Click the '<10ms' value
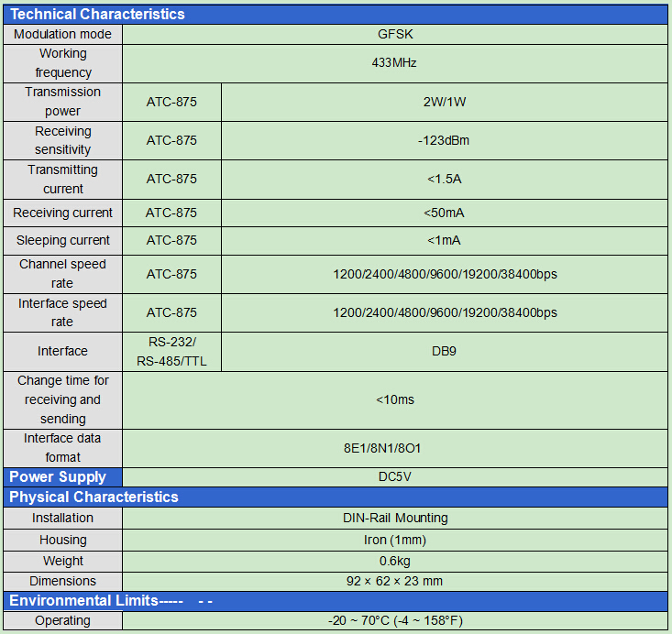Image resolution: width=672 pixels, height=634 pixels. point(395,399)
